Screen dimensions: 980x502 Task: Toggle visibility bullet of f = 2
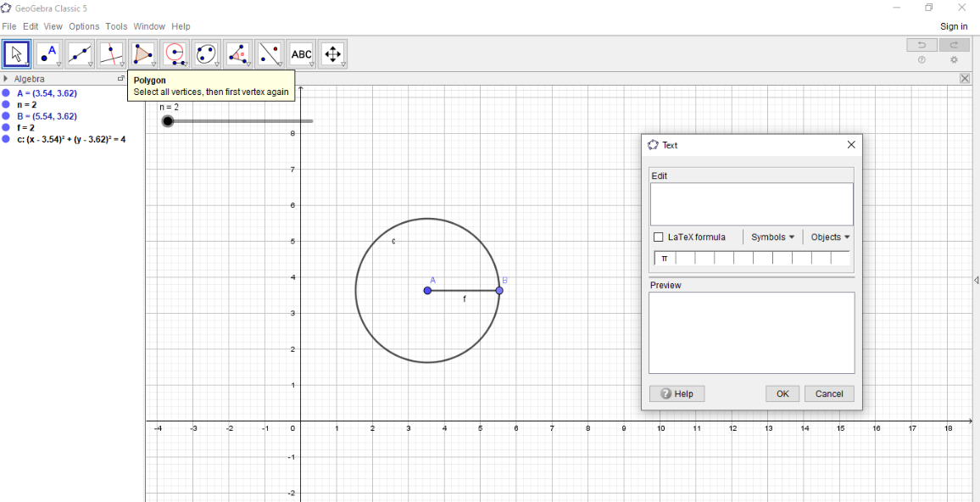click(6, 127)
